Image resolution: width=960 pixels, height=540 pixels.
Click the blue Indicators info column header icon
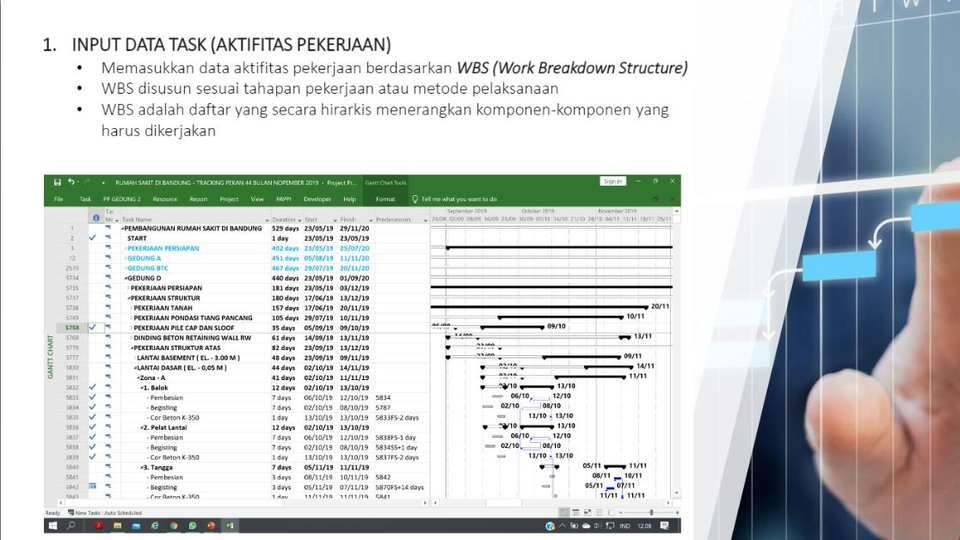click(x=96, y=218)
